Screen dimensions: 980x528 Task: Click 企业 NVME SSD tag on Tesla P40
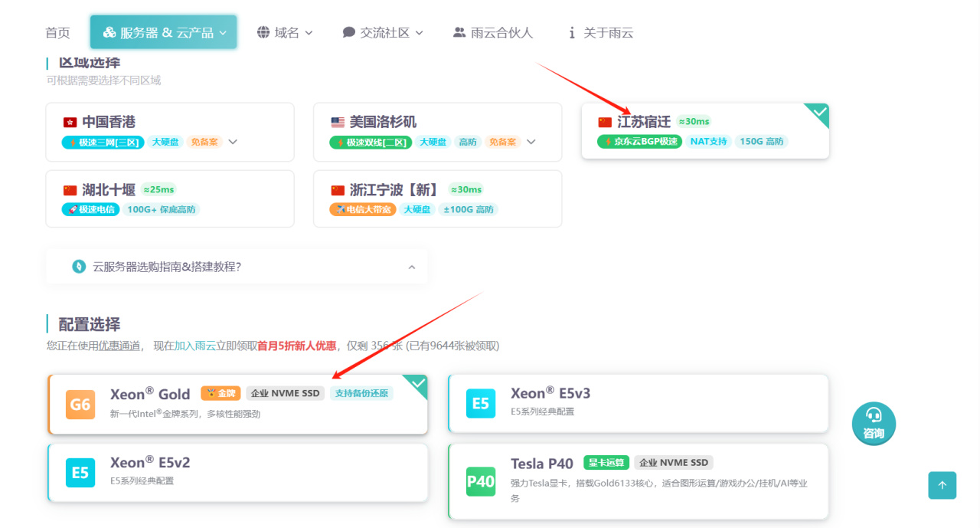pos(674,463)
